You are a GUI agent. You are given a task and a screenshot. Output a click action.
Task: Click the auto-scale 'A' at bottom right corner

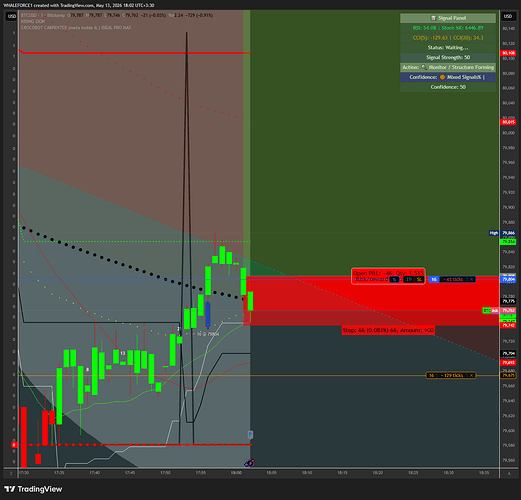coord(509,473)
